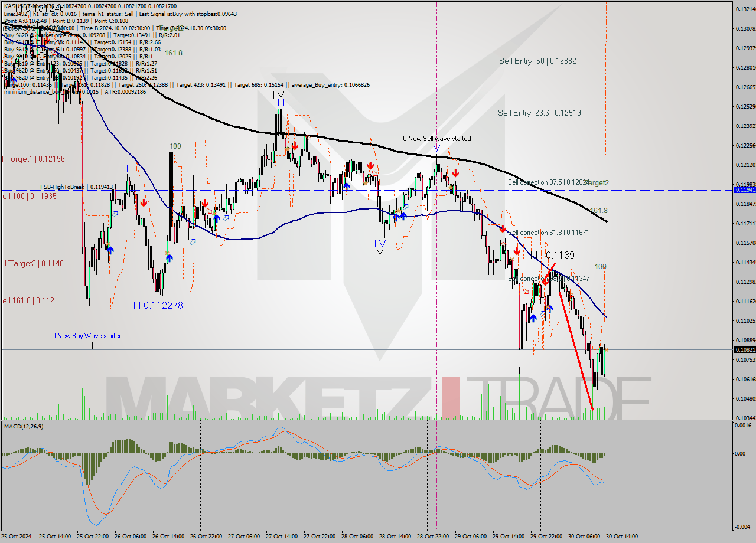Click the '27 Oct 14:00' time axis label
756x543 pixels.
point(281,537)
